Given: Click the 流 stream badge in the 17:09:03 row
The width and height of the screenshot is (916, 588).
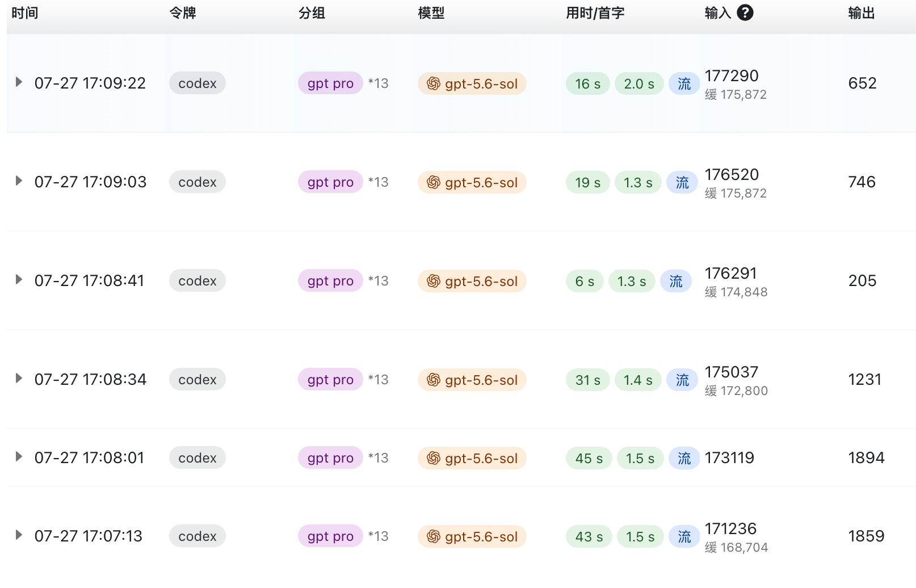Looking at the screenshot, I should (x=682, y=182).
